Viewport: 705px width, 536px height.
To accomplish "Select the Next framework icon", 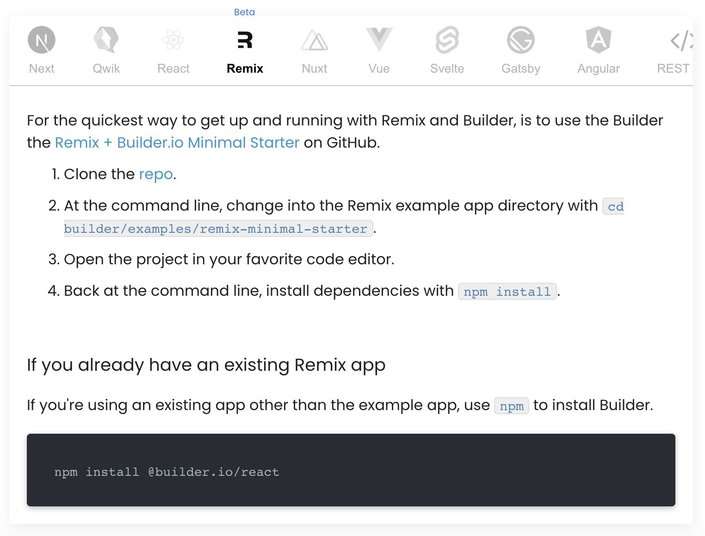I will (41, 40).
